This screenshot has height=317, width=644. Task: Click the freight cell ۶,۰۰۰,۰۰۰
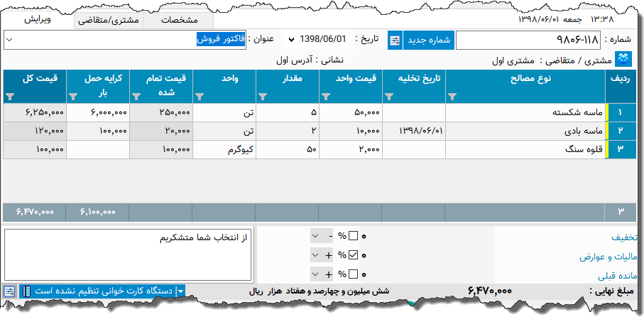(x=98, y=113)
